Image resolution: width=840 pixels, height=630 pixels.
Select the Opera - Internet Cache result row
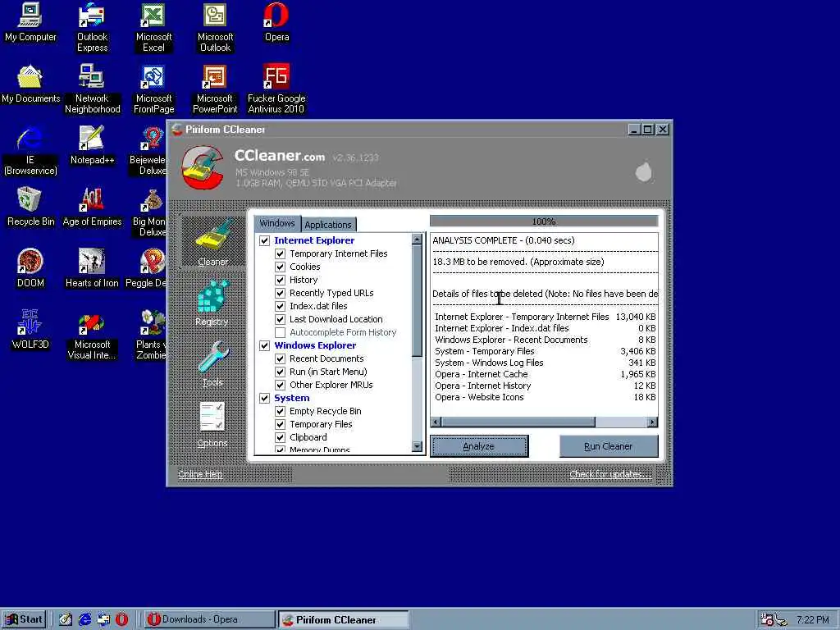click(545, 374)
